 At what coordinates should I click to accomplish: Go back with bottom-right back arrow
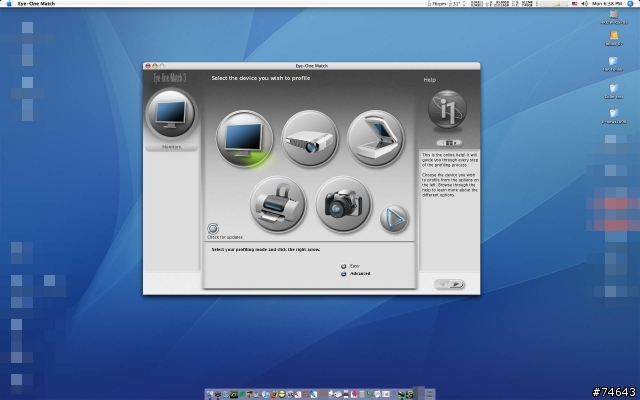tap(442, 284)
